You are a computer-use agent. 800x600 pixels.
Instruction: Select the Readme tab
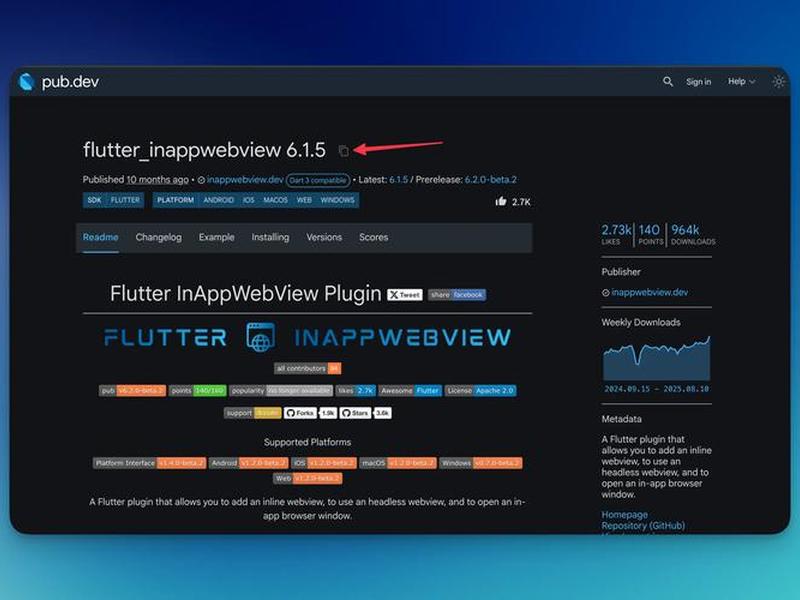coord(101,237)
